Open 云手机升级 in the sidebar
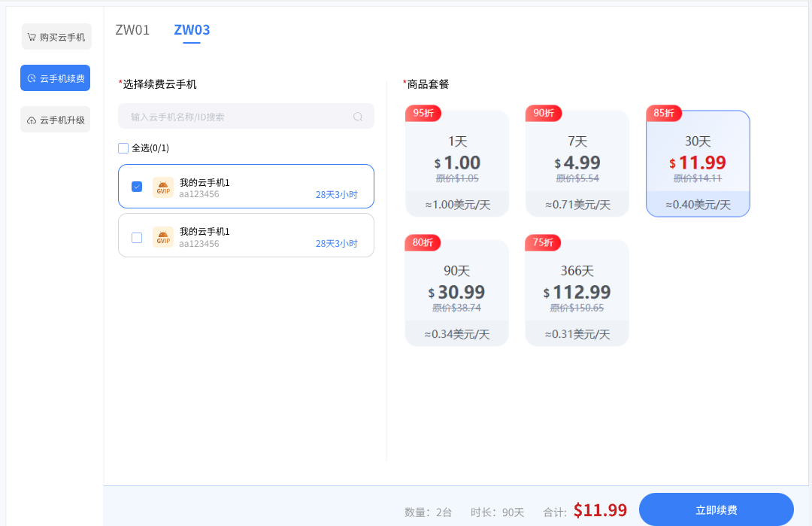This screenshot has height=526, width=812. coord(56,120)
